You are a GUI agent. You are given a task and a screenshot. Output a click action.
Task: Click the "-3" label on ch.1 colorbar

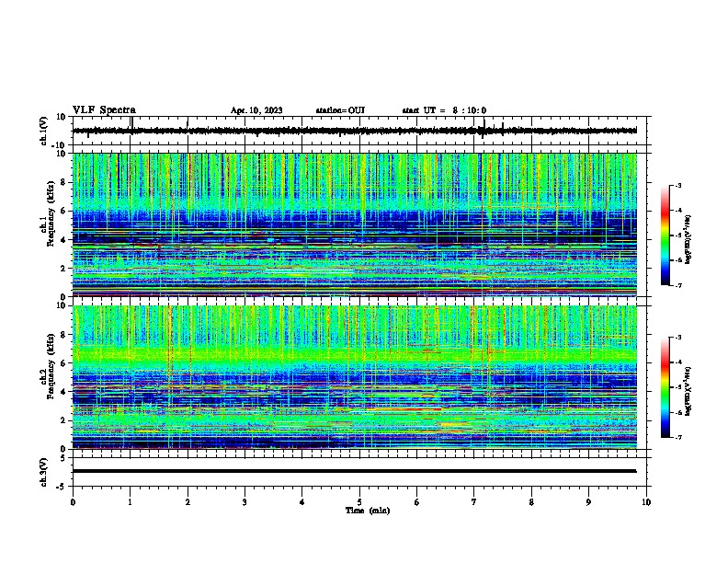click(678, 185)
